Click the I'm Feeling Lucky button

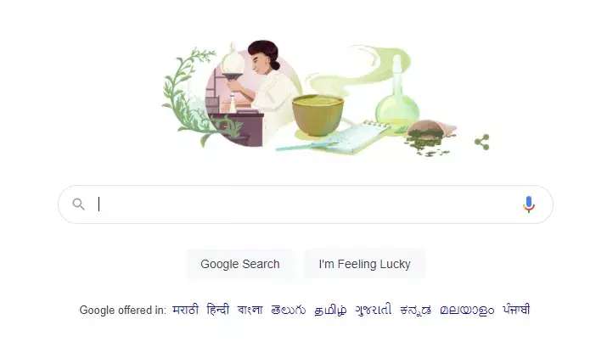tap(365, 264)
